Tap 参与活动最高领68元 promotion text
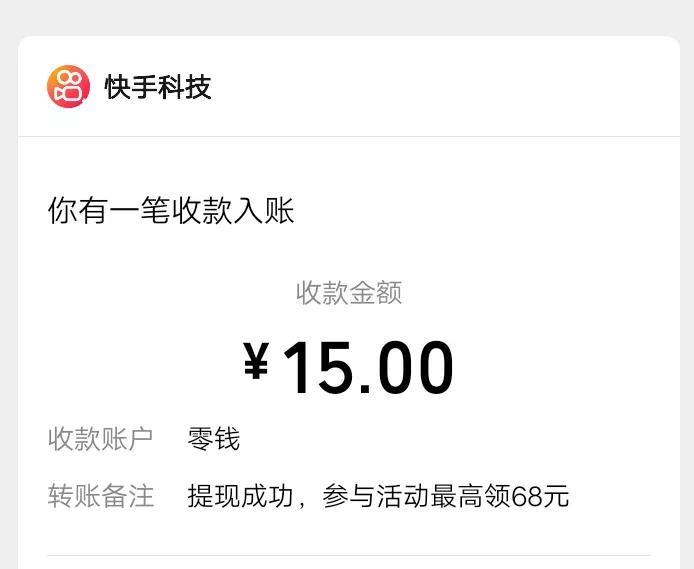The width and height of the screenshot is (694, 569). click(446, 496)
